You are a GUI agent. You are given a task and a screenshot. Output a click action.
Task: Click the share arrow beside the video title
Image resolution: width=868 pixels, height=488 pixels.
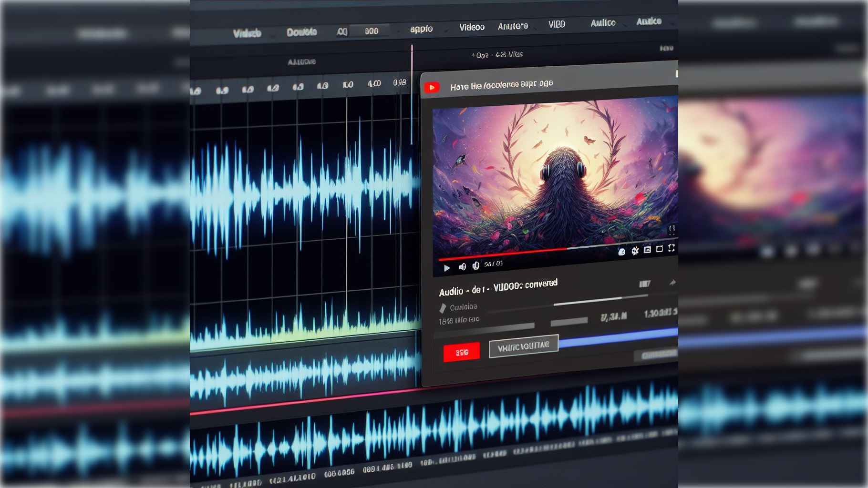coord(672,283)
